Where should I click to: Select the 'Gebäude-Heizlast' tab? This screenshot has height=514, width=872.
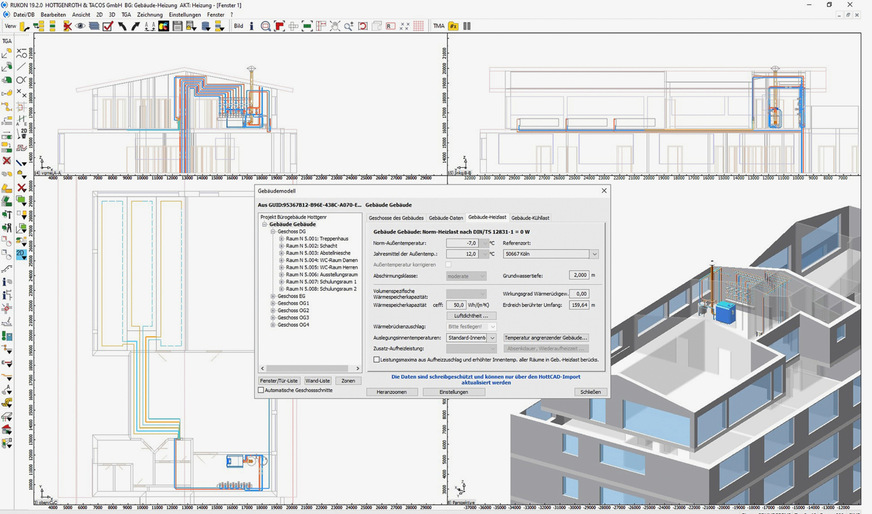pyautogui.click(x=487, y=217)
